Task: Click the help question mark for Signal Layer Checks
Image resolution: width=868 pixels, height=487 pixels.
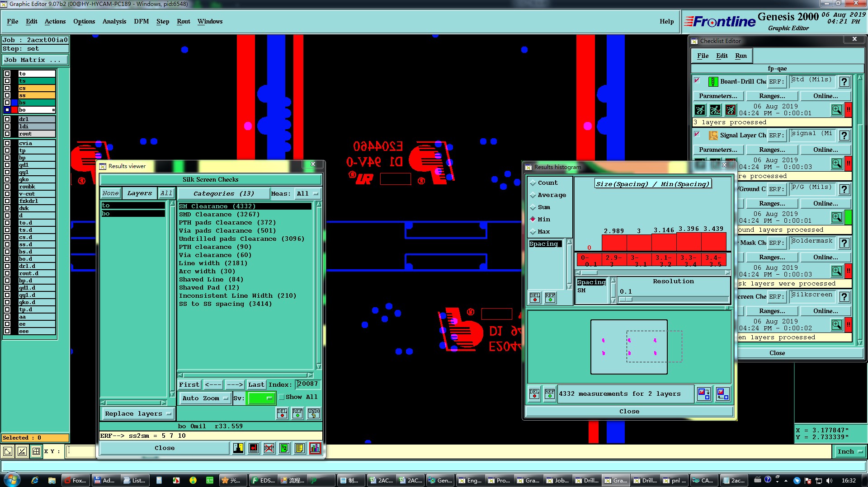Action: (x=844, y=136)
